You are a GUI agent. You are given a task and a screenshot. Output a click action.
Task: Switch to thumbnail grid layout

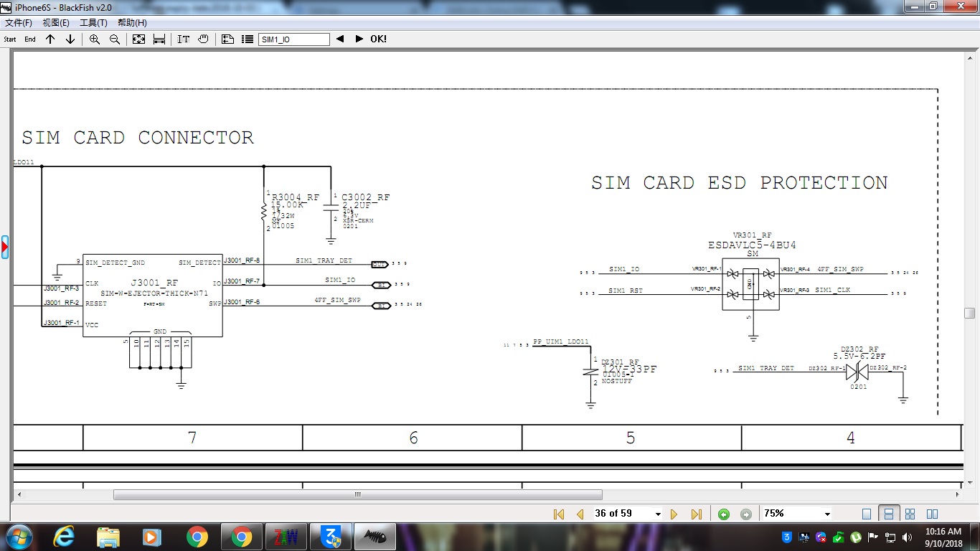[x=910, y=514]
